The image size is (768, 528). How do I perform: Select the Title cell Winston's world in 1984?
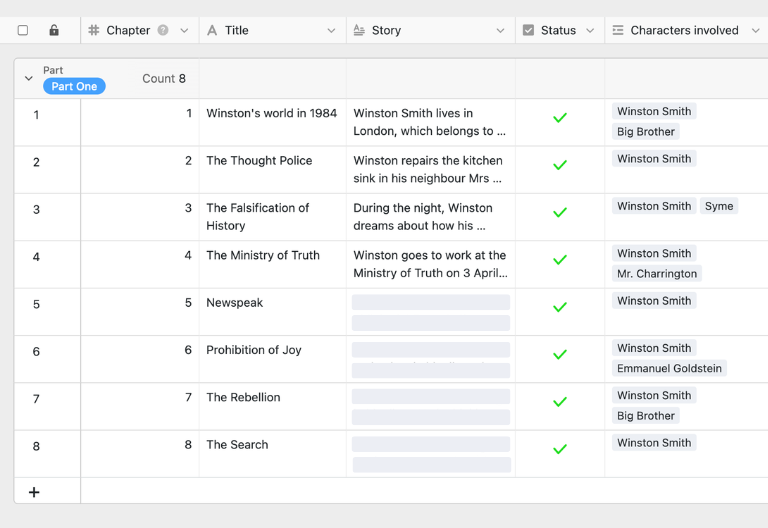pyautogui.click(x=272, y=122)
